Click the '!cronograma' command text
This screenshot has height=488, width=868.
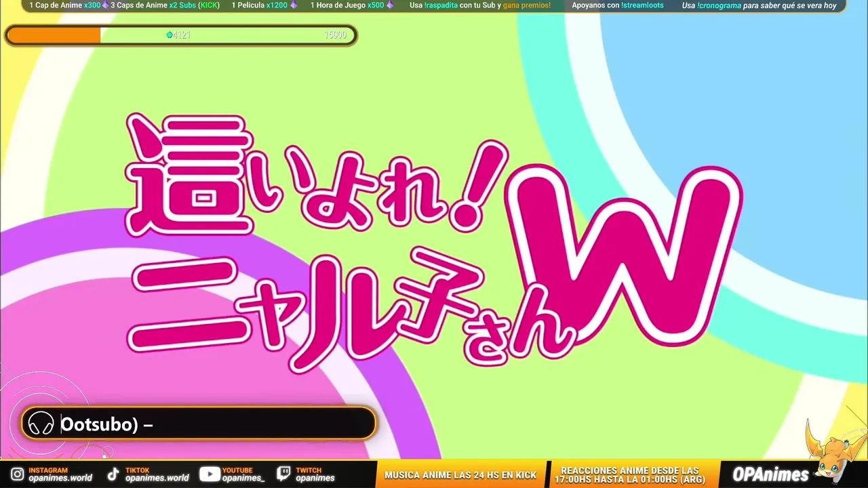(719, 5)
